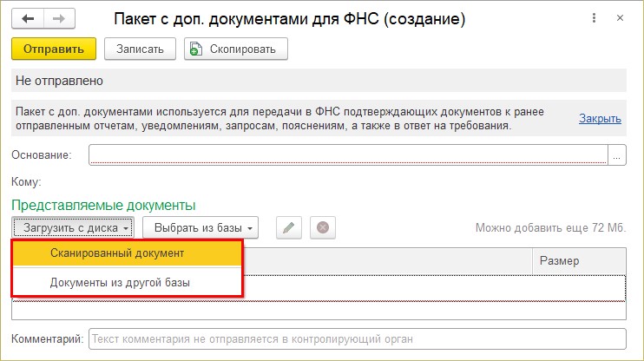This screenshot has height=361, width=644.
Task: Focus the Основание input field
Action: [348, 154]
